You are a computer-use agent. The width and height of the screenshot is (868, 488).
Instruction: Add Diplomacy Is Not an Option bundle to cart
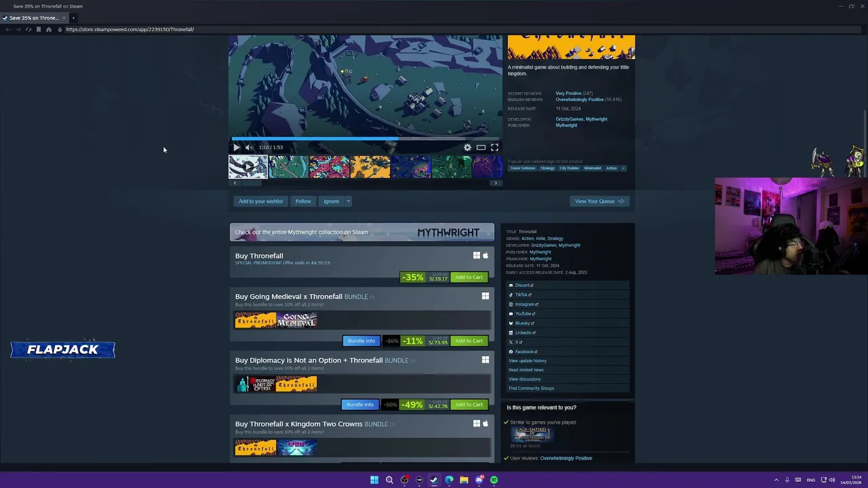[469, 405]
